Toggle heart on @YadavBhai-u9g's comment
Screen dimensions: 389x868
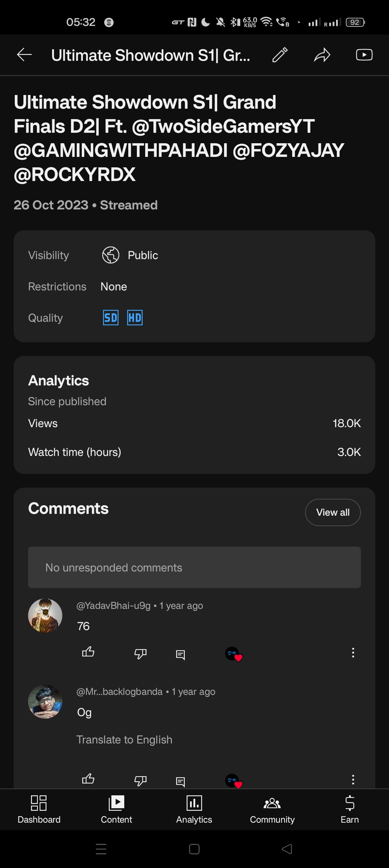pyautogui.click(x=233, y=654)
